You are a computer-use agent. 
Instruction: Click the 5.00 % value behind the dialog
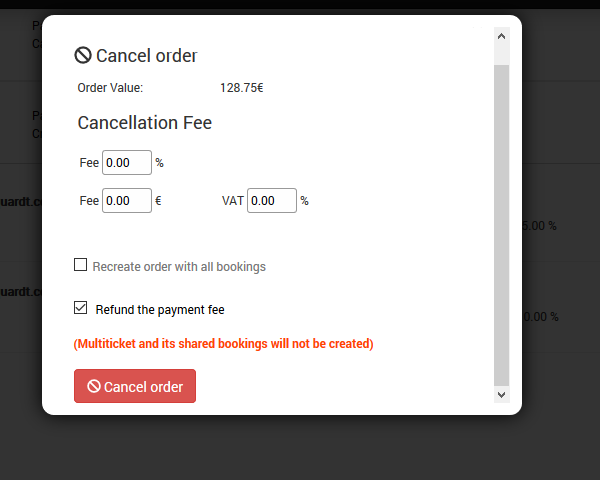click(540, 226)
